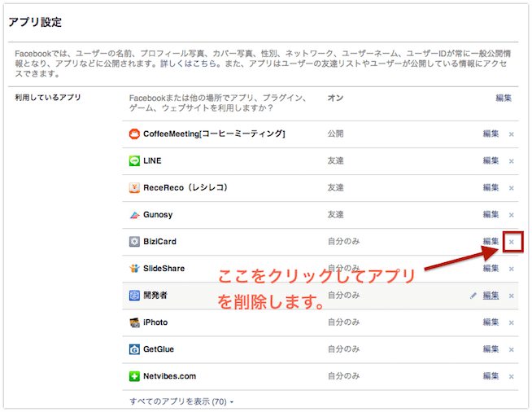The image size is (532, 412).
Task: Click the Gunosy app name
Action: (x=158, y=215)
